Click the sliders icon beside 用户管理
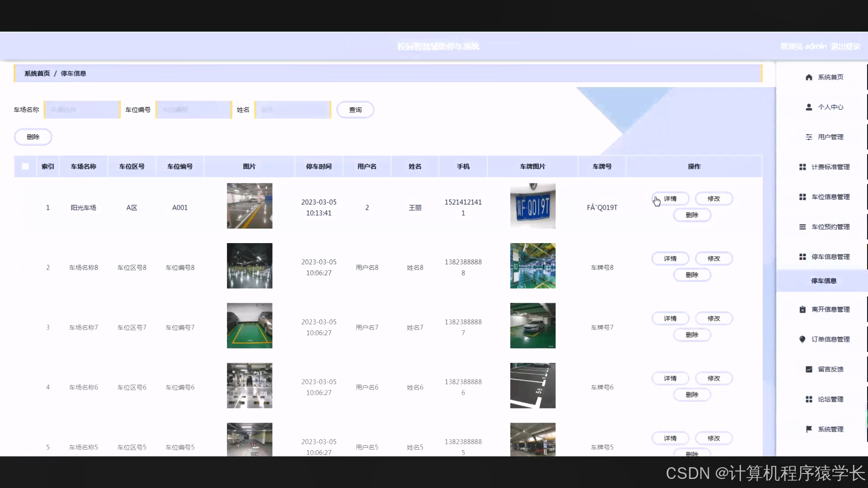 [809, 137]
